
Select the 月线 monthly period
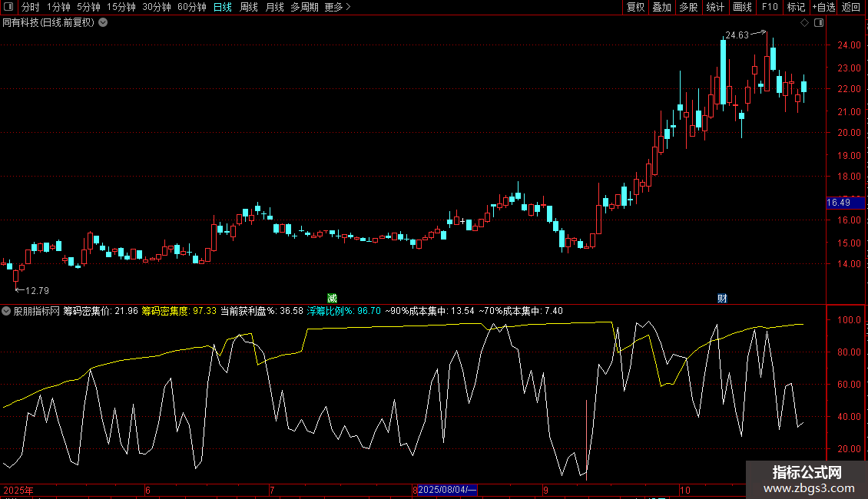[274, 7]
